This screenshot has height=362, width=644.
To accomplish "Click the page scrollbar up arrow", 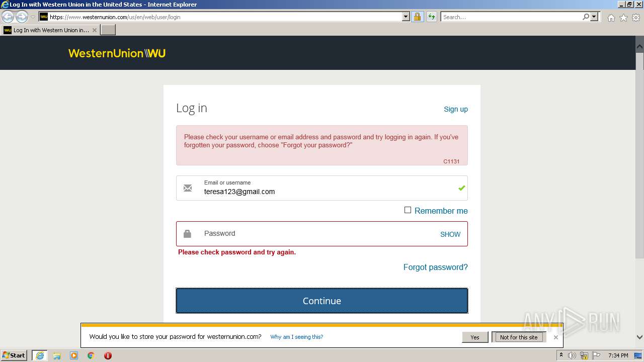I will coord(639,47).
